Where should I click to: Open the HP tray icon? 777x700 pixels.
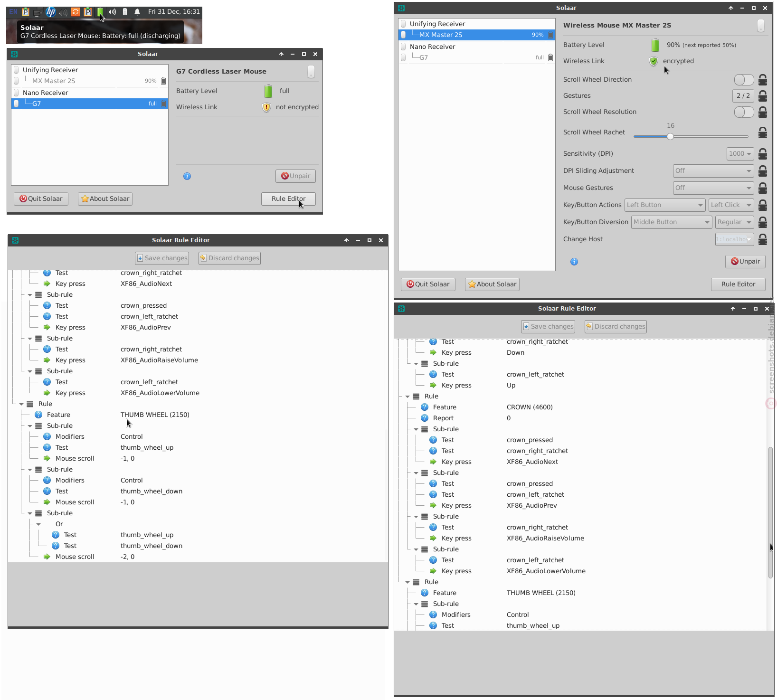click(50, 11)
